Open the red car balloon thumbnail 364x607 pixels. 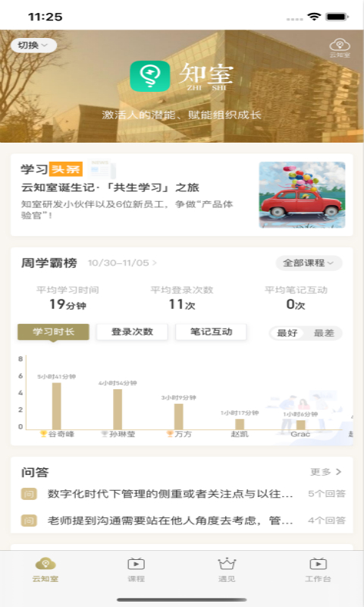302,195
